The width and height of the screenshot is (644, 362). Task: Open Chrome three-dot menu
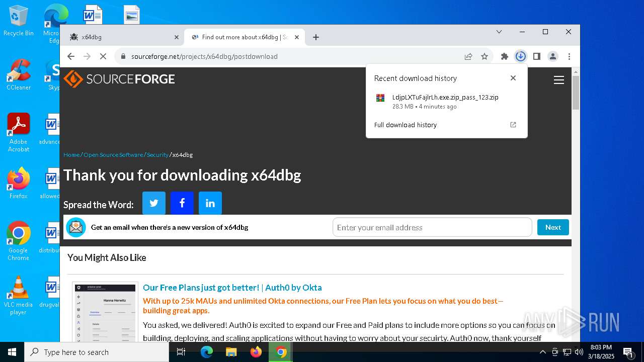pos(569,56)
